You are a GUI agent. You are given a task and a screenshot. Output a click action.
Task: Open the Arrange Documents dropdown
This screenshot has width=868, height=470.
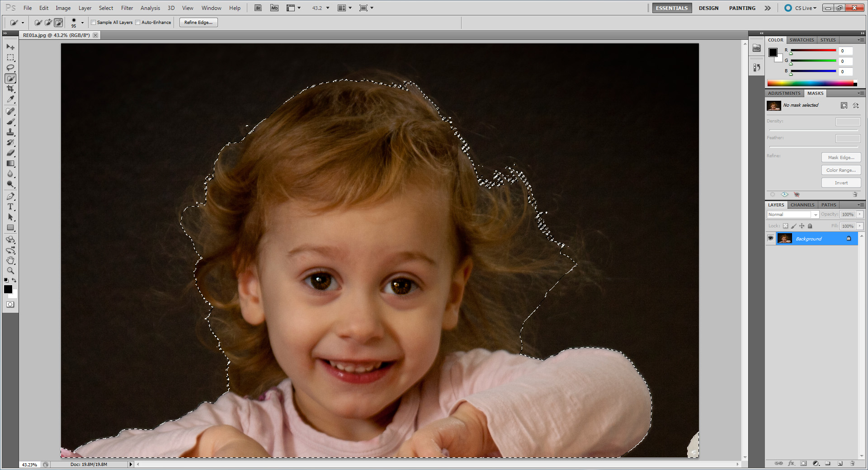pos(345,8)
